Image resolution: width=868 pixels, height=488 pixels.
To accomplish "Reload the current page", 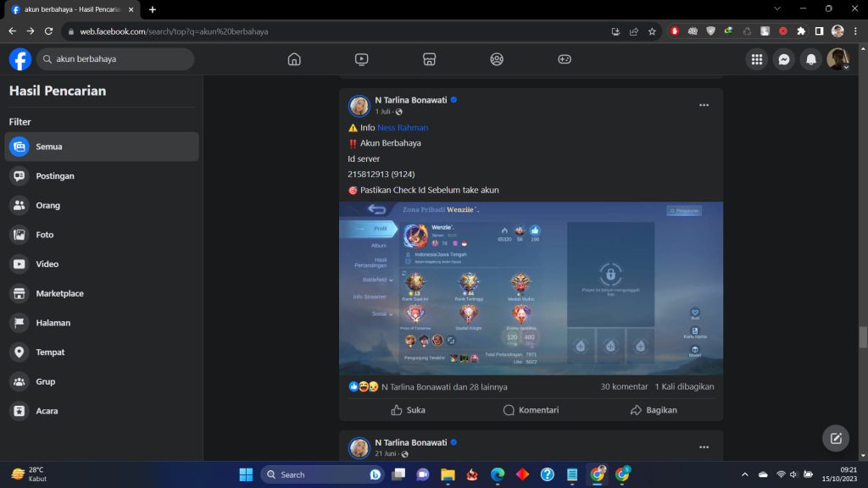I will click(x=48, y=31).
